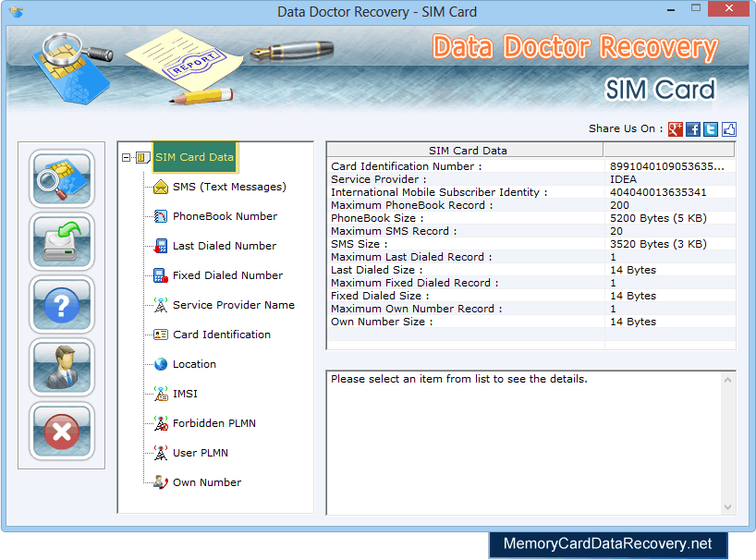Viewport: 756px width, 560px height.
Task: Click the SMS envelope icon in tree
Action: click(x=161, y=187)
